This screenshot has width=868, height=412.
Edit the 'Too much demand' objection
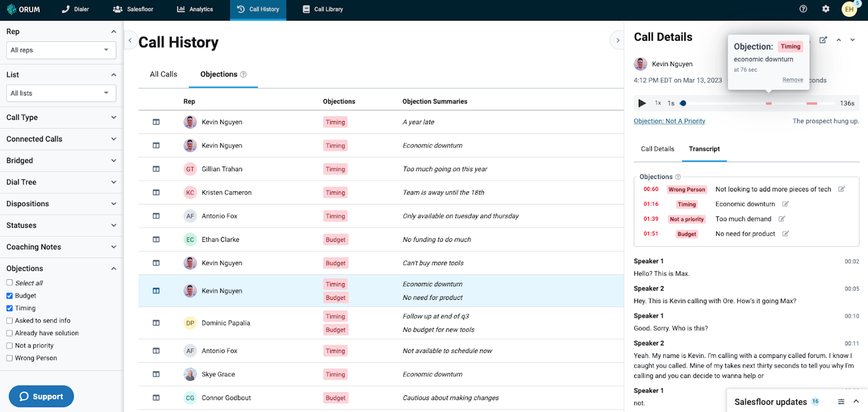[782, 219]
